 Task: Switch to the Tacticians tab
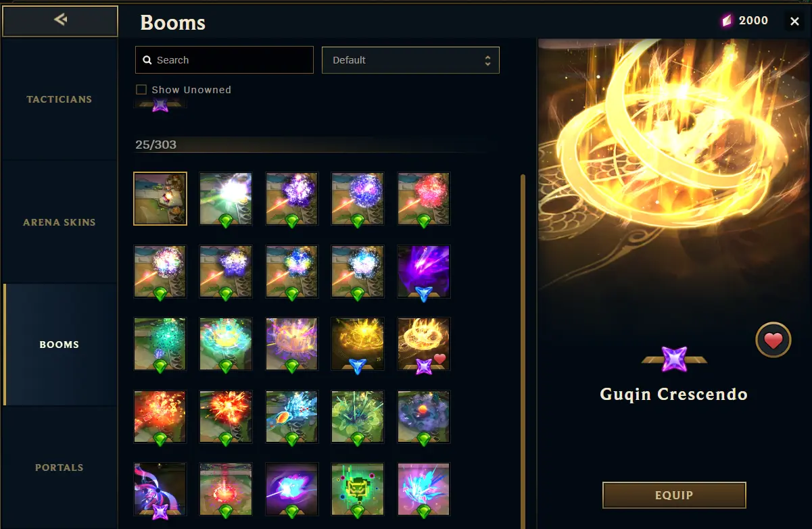click(59, 99)
